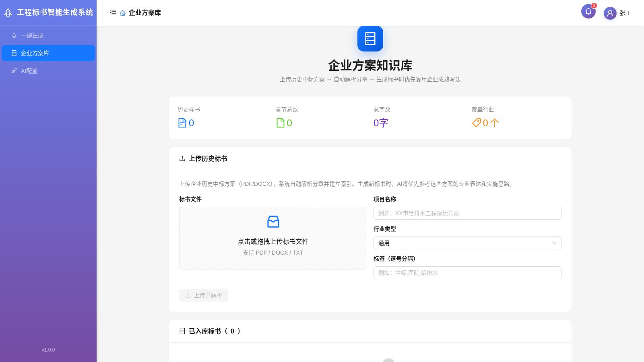
Task: Open the 行业类型 dropdown showing 通用
Action: [x=467, y=243]
